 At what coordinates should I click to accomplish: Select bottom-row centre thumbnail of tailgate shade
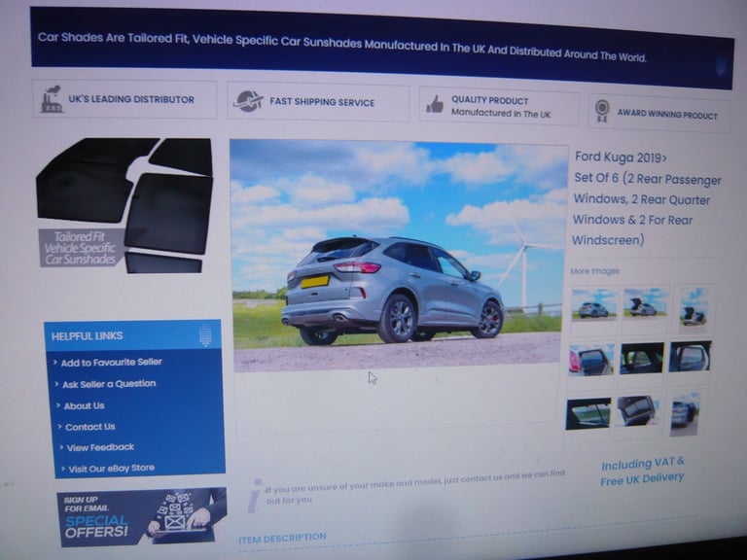coord(637,410)
